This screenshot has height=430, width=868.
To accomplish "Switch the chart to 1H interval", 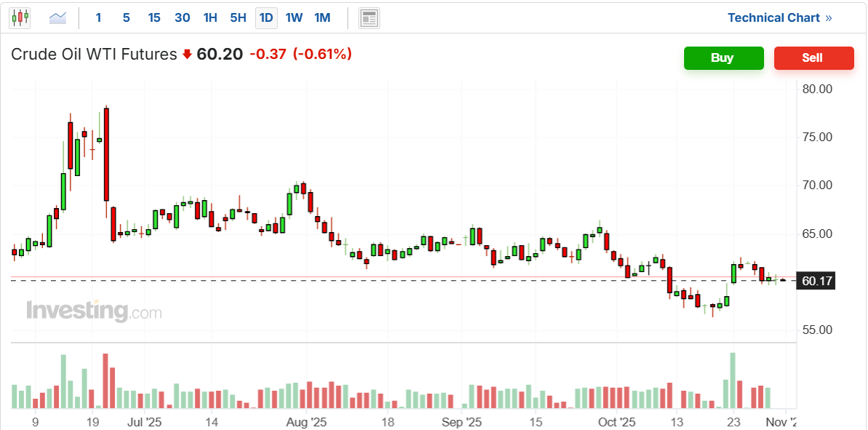I will [x=210, y=17].
